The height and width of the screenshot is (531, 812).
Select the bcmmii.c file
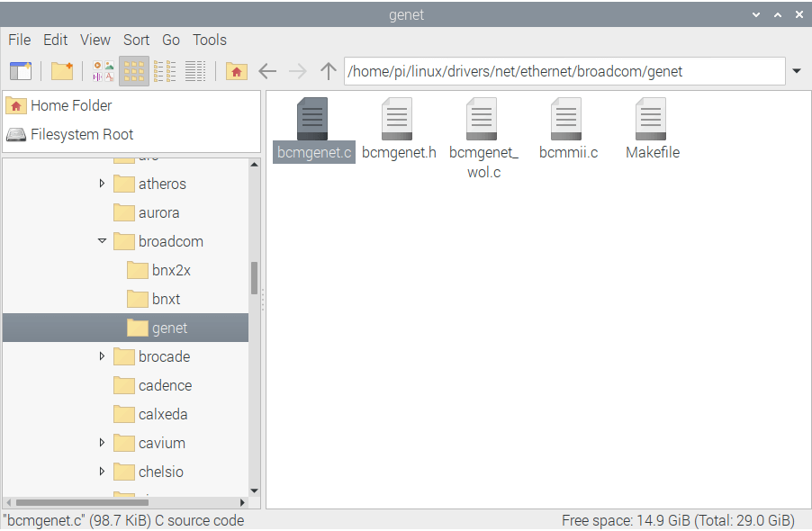567,120
